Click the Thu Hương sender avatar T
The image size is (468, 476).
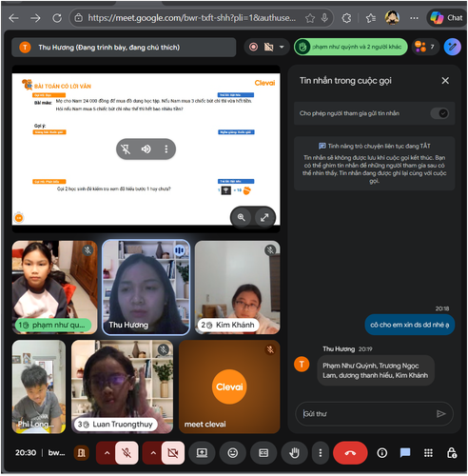click(x=302, y=364)
